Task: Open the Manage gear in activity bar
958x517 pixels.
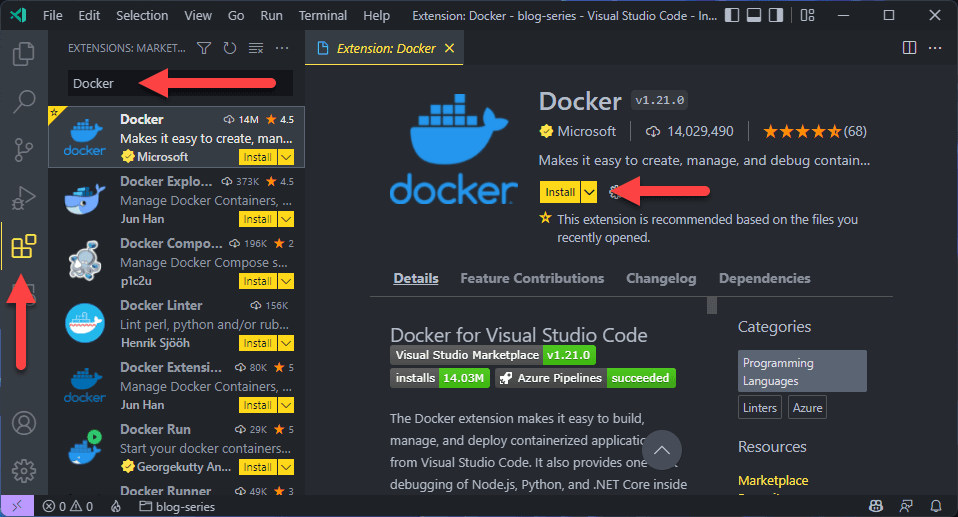Action: tap(24, 471)
